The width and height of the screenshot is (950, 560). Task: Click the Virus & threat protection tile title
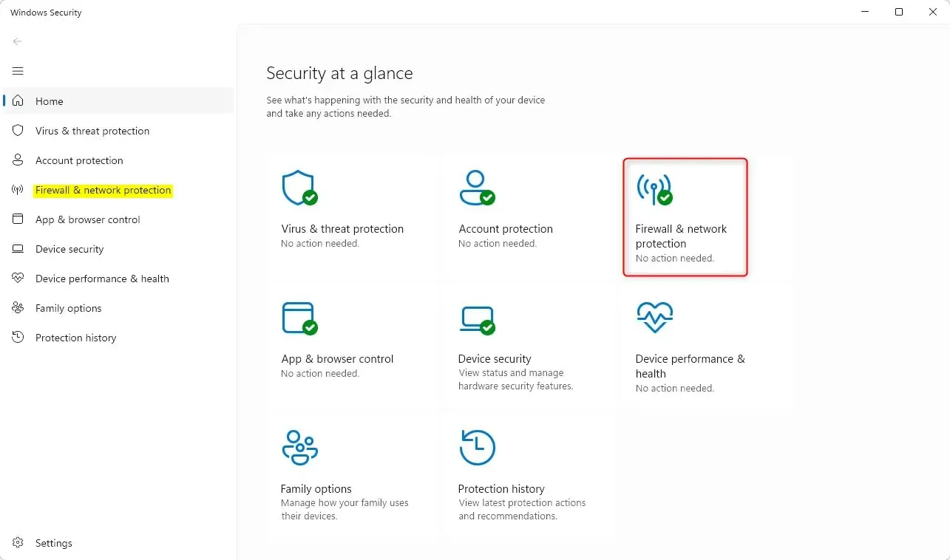click(x=342, y=229)
